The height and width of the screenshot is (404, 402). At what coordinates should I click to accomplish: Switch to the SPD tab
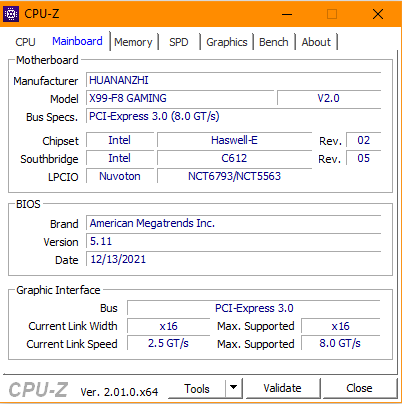pyautogui.click(x=179, y=42)
